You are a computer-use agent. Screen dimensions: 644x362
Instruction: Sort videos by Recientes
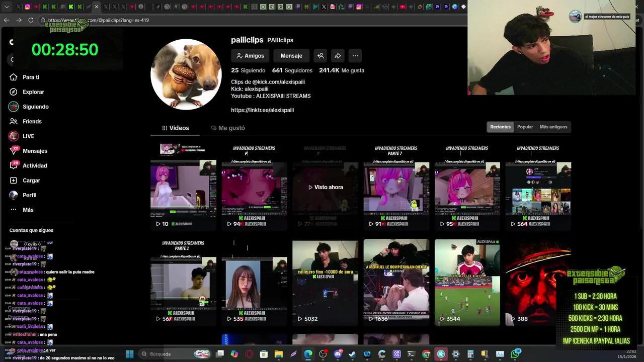click(x=500, y=127)
